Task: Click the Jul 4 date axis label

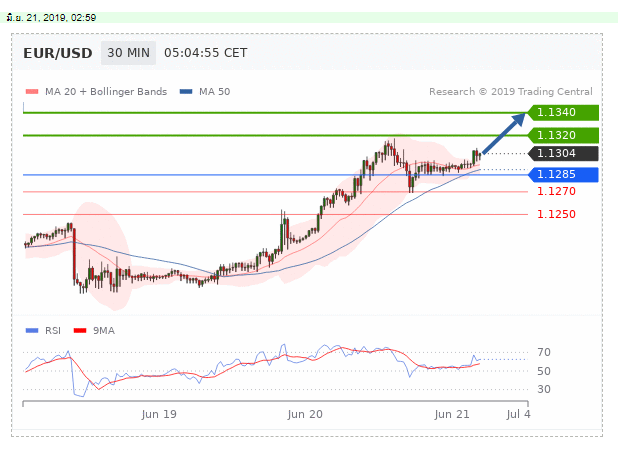Action: click(518, 415)
